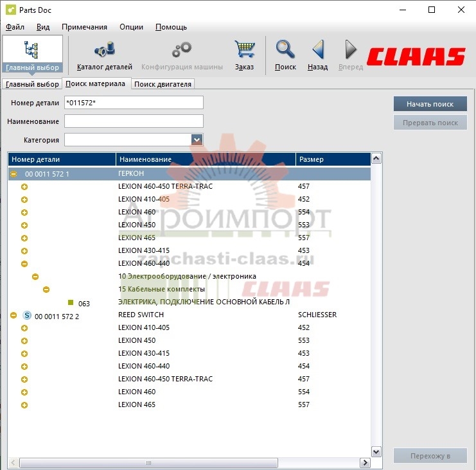Screen dimensions: 476x470
Task: Expand LEXION 430-415 size 453 under ГЕРКОН
Action: pyautogui.click(x=24, y=251)
